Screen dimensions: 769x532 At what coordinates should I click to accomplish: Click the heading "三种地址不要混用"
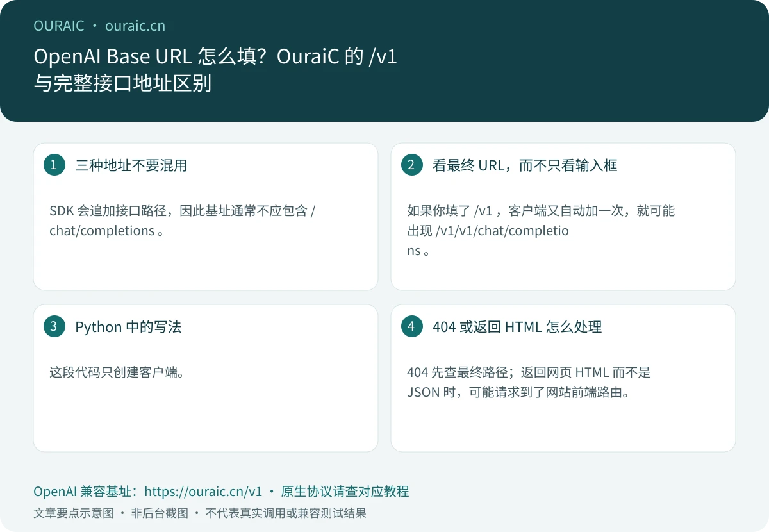point(131,165)
